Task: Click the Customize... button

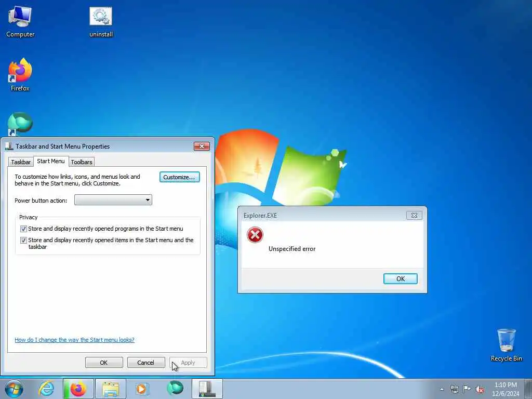Action: (x=179, y=177)
